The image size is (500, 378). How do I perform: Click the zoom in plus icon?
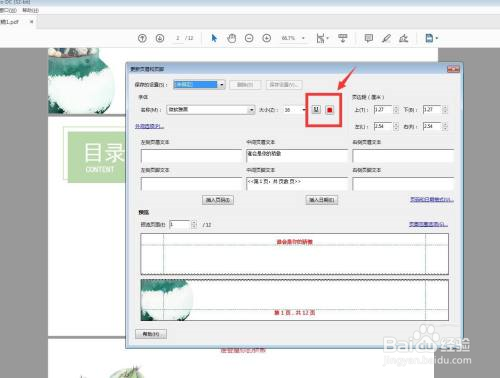pyautogui.click(x=267, y=38)
